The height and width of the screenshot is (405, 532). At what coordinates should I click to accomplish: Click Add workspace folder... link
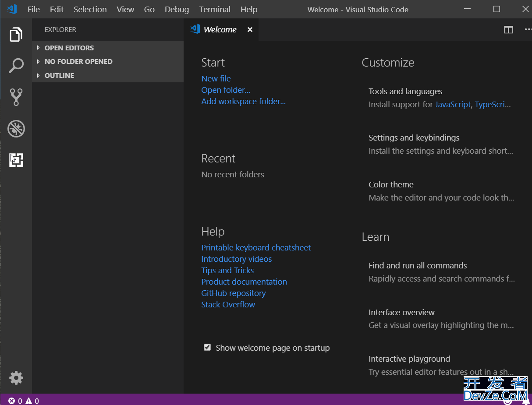(243, 101)
